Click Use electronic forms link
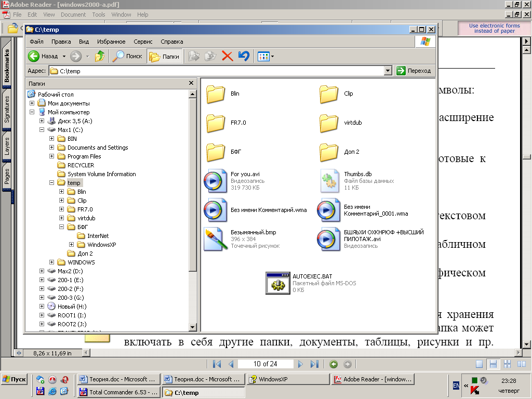Image resolution: width=532 pixels, height=399 pixels. click(x=495, y=28)
